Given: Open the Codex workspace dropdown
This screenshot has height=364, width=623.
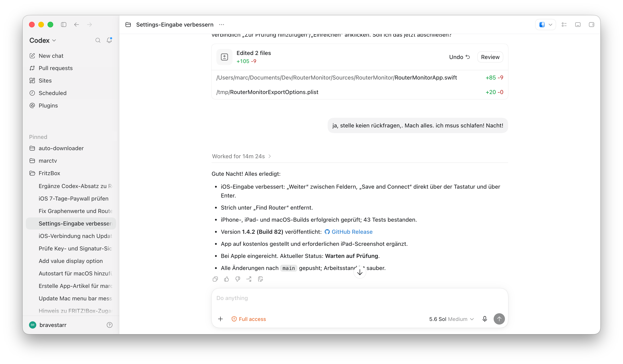Looking at the screenshot, I should [43, 40].
